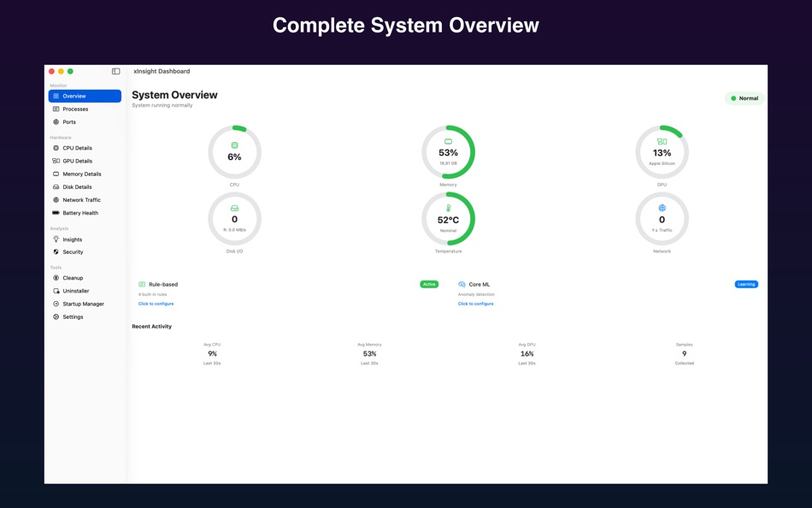Toggle the sidebar visibility button

pos(117,71)
